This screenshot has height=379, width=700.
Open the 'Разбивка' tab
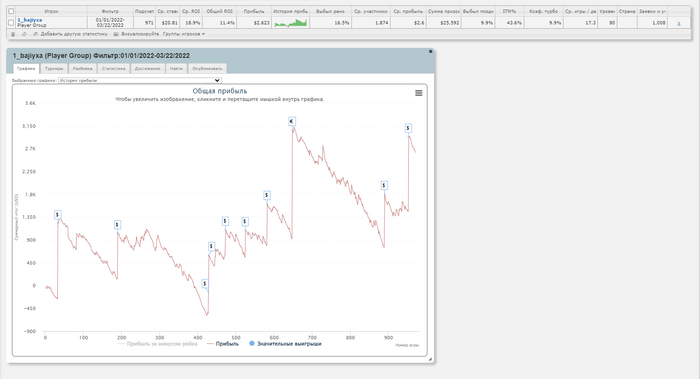pos(83,68)
